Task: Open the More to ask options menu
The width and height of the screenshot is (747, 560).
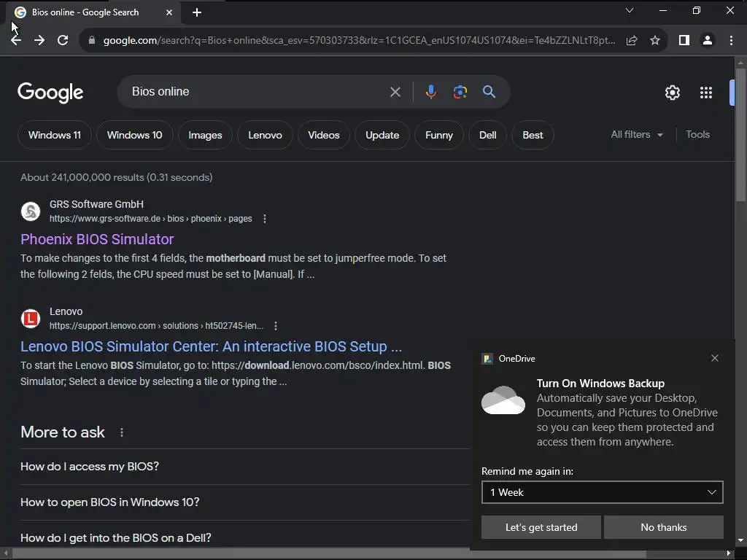Action: 122,432
